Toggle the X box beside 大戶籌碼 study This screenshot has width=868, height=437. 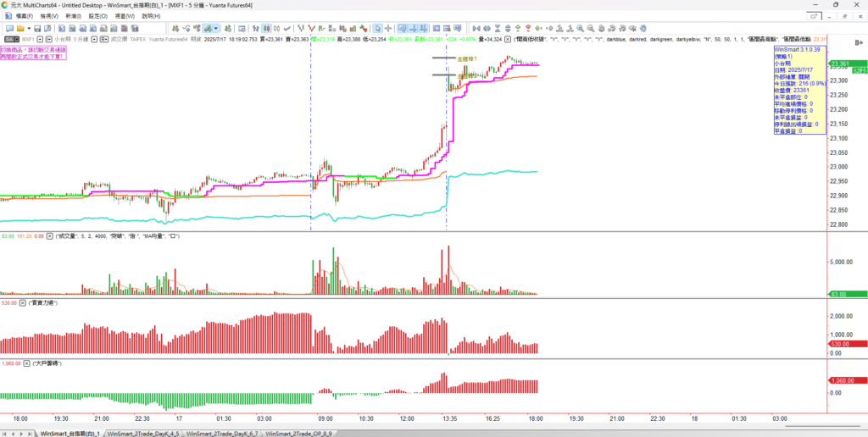coord(27,363)
